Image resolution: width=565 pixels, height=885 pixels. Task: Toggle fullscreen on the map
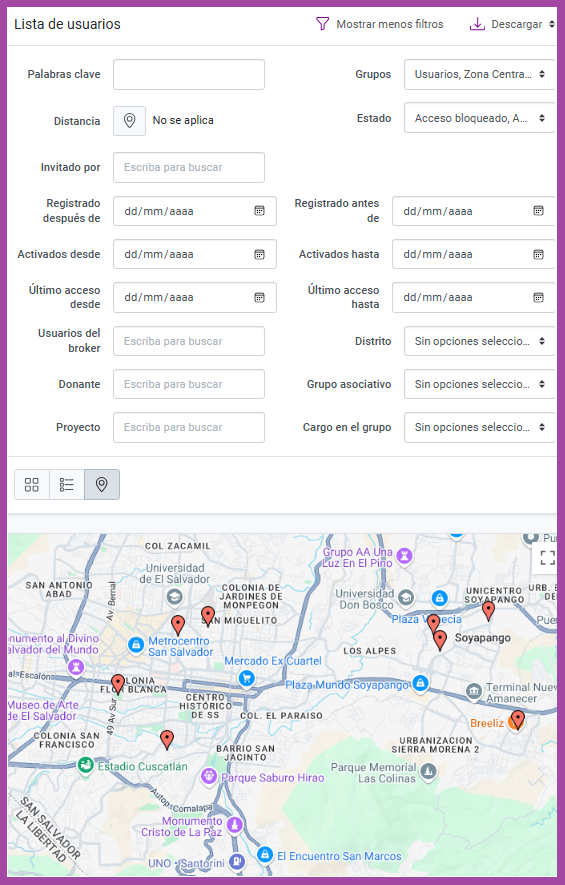tap(547, 558)
